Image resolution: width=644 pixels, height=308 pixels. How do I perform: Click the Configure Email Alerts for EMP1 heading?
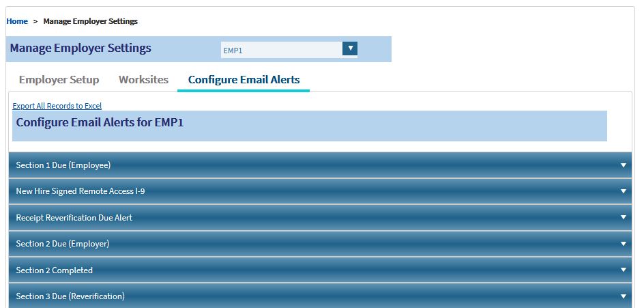click(x=100, y=122)
